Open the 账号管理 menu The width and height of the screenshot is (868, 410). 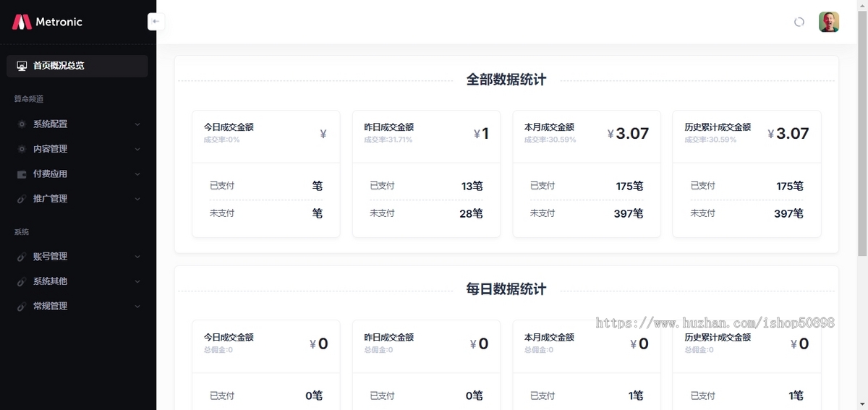click(77, 257)
